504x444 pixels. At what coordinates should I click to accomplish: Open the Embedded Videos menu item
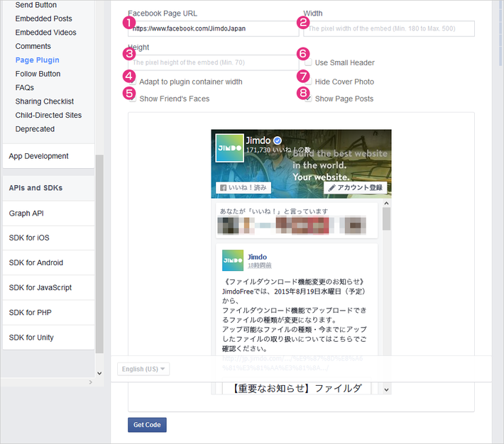(x=45, y=33)
